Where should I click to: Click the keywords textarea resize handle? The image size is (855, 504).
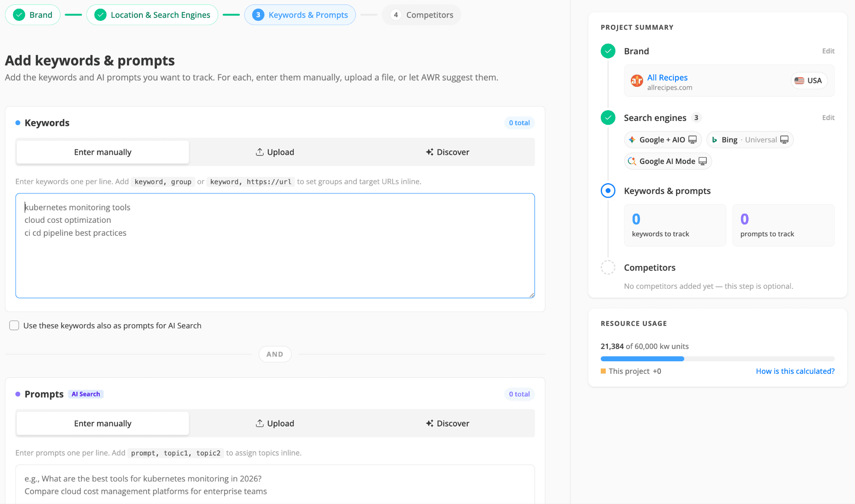point(531,295)
